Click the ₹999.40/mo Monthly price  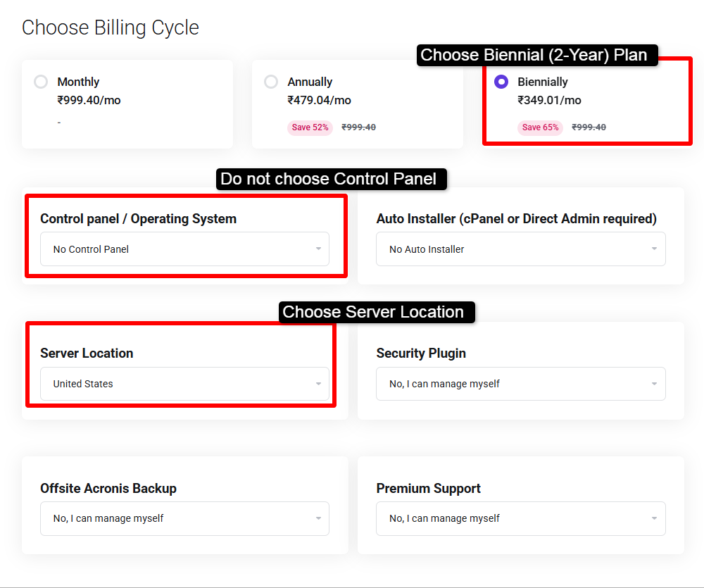89,100
